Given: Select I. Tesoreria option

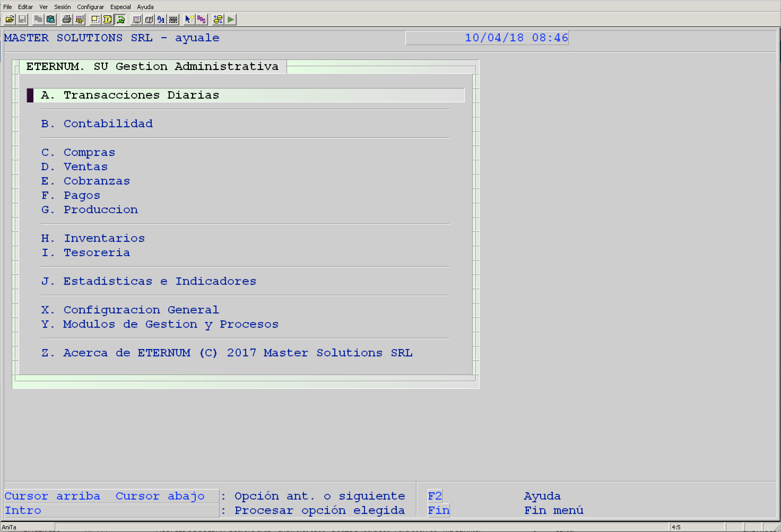Looking at the screenshot, I should coord(85,252).
